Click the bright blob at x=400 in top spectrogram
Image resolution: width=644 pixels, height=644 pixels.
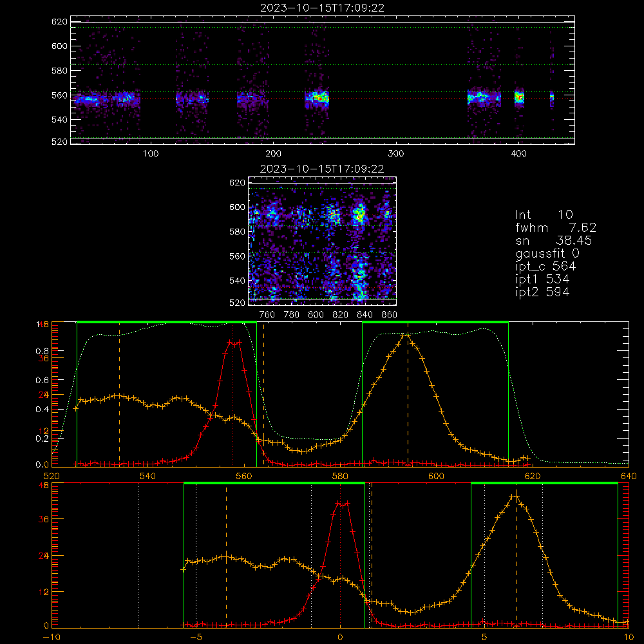[519, 97]
